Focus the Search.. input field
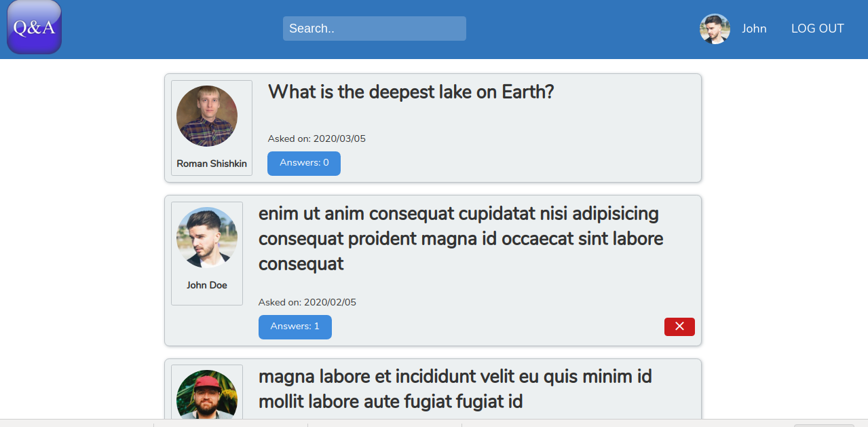 click(375, 29)
